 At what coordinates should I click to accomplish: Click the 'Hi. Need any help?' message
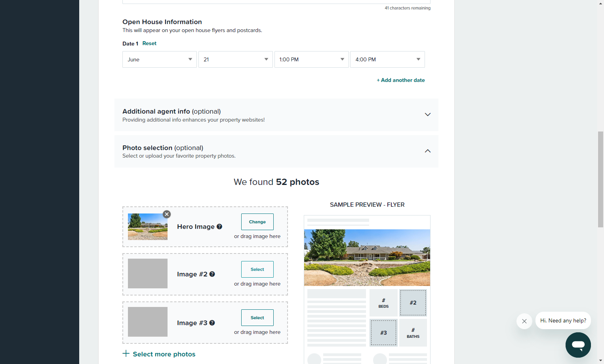point(563,320)
